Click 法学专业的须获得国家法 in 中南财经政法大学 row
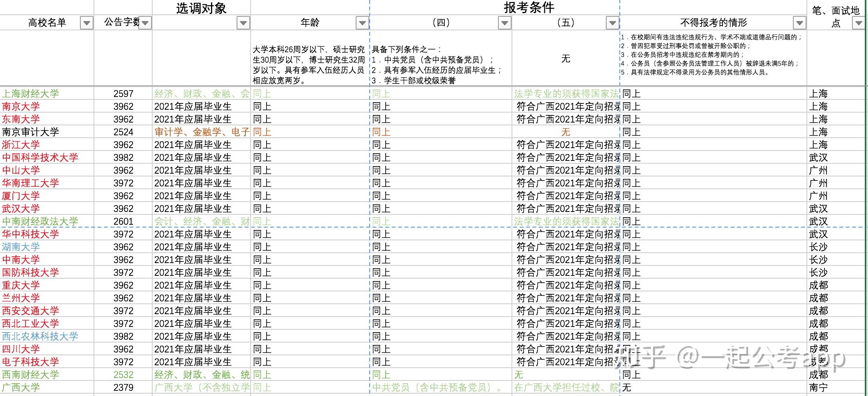The width and height of the screenshot is (868, 396). (566, 222)
